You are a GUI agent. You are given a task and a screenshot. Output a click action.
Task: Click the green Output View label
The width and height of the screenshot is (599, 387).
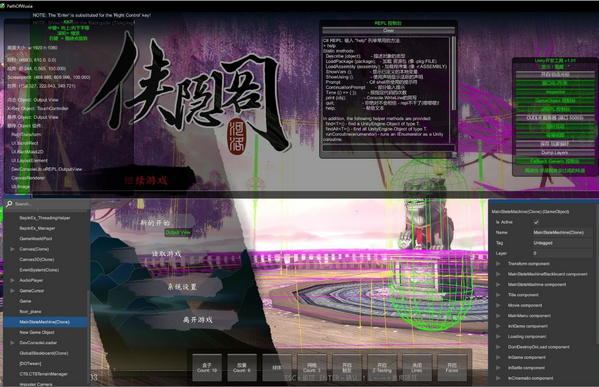pos(178,232)
